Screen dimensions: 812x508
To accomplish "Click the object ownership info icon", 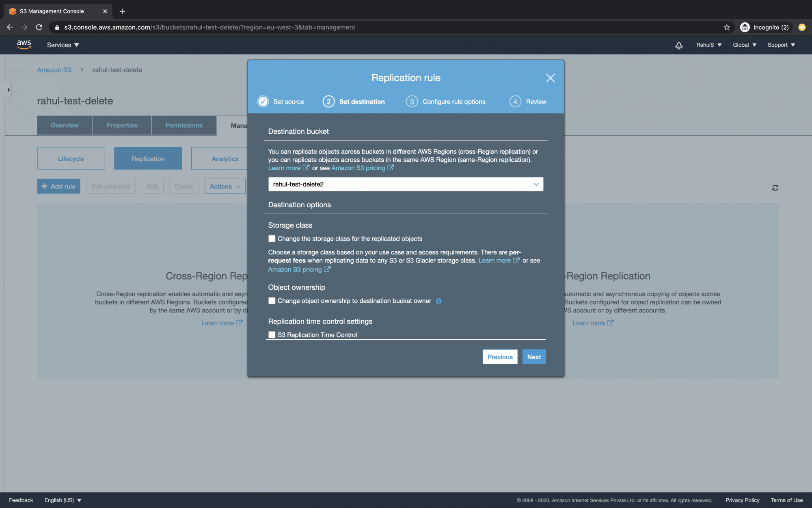I will (x=438, y=301).
